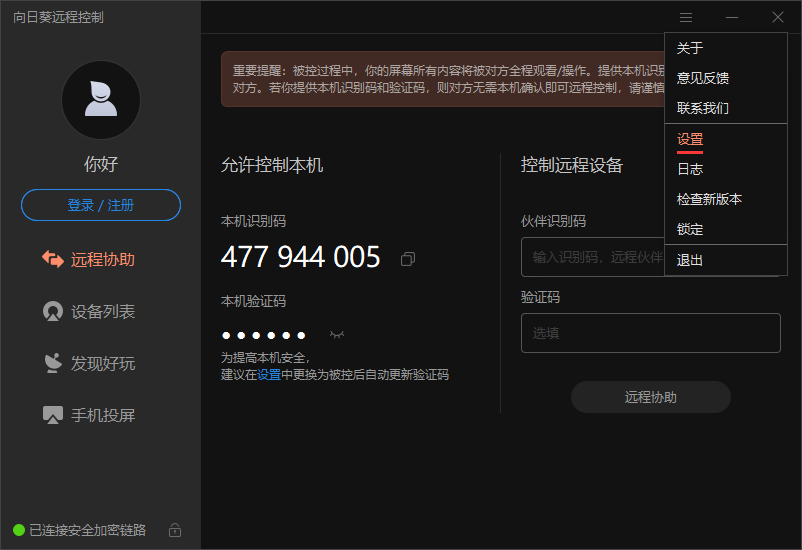This screenshot has height=550, width=802.
Task: Select 退出 from the menu
Action: pyautogui.click(x=726, y=260)
